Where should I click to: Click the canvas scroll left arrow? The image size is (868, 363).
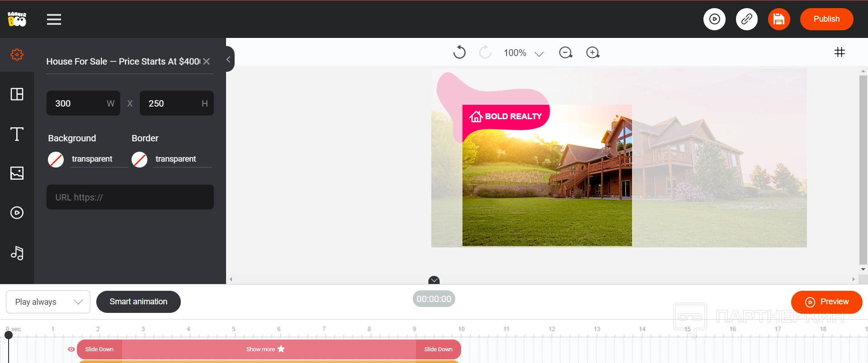231,279
